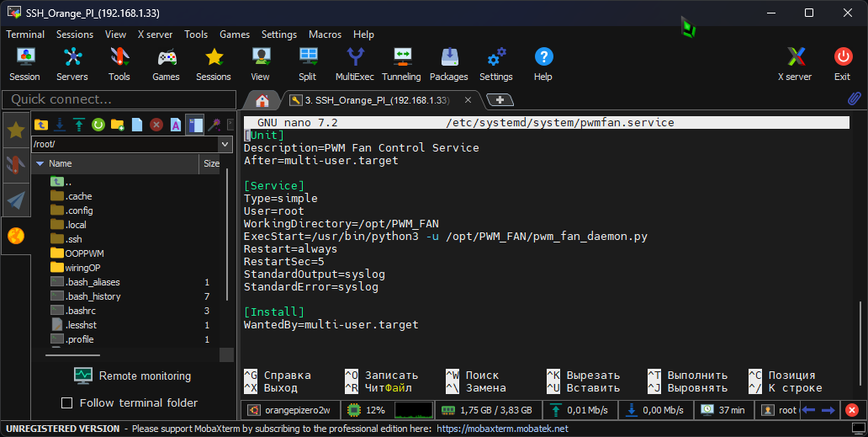Click the paperclip attach icon

855,99
